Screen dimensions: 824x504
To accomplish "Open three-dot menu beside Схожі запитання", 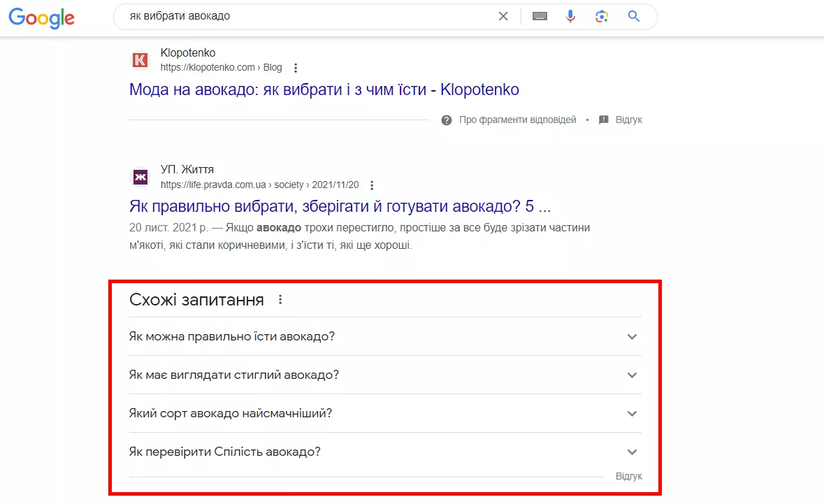I will pyautogui.click(x=280, y=300).
